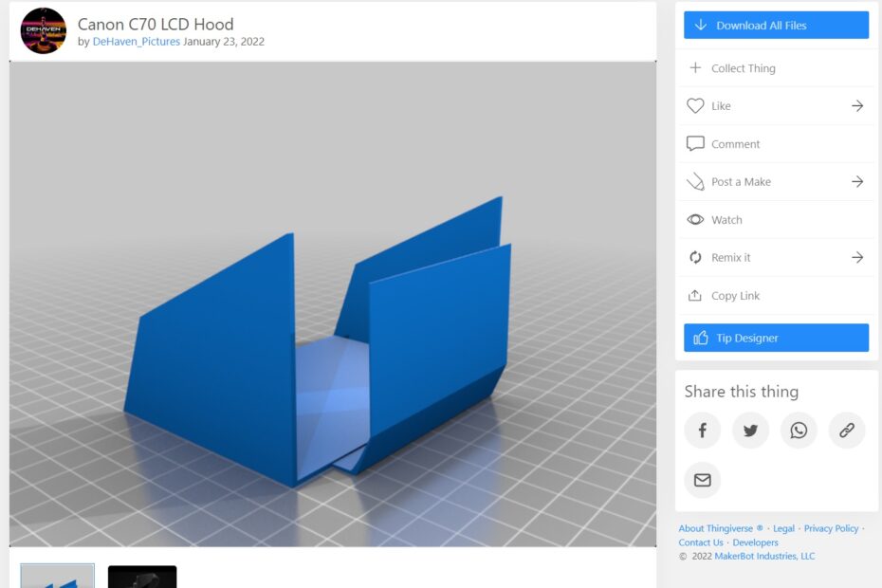
Task: Choose the Remix it label
Action: [x=730, y=257]
